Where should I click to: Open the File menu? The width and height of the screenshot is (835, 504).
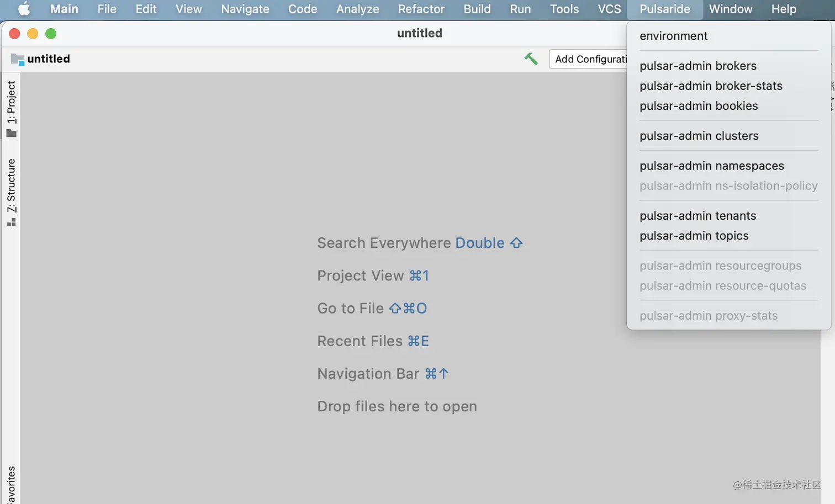tap(107, 9)
